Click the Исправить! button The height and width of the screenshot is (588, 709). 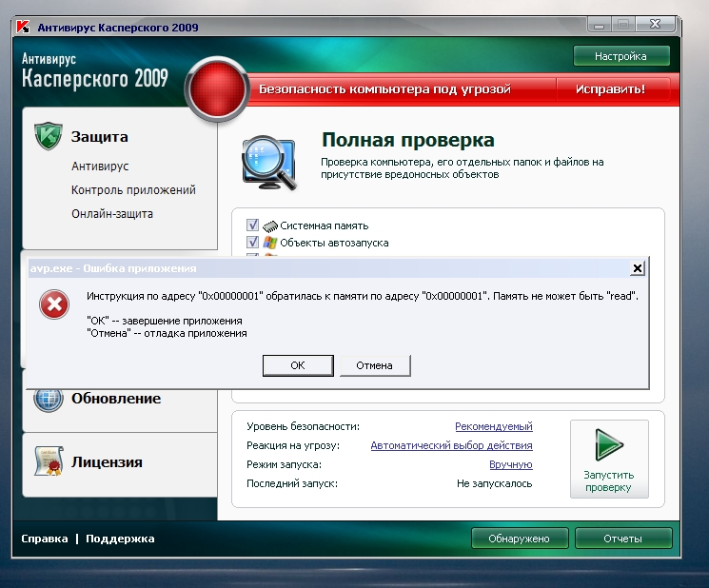point(610,89)
